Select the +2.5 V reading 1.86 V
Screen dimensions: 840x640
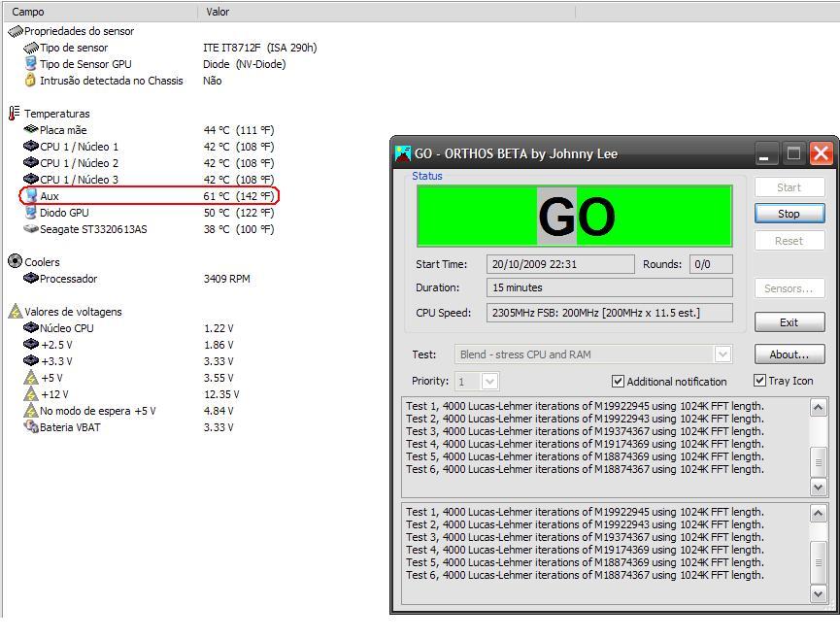218,345
